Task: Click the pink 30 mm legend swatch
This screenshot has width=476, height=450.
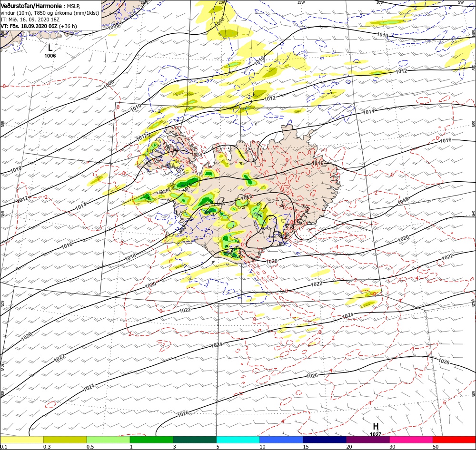Action: (411, 440)
